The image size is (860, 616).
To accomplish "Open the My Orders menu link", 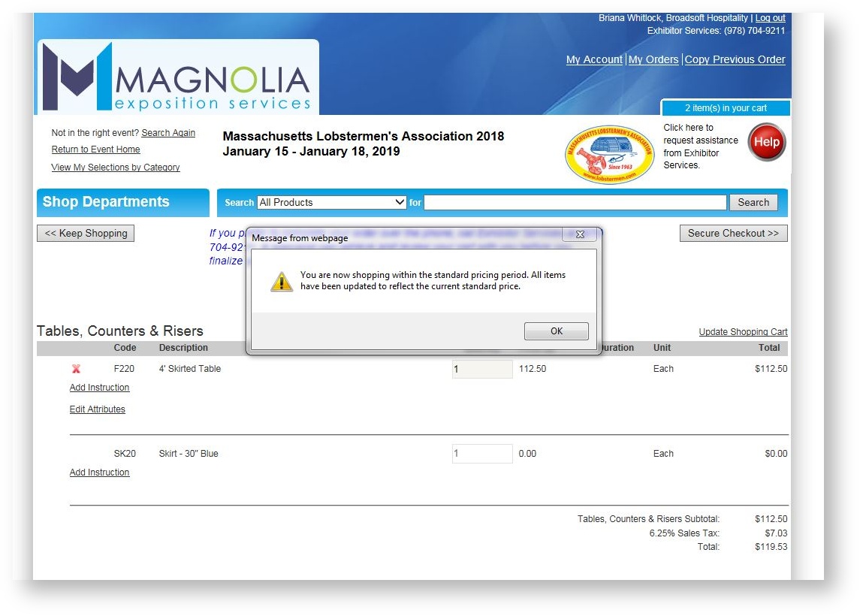I will [x=653, y=59].
